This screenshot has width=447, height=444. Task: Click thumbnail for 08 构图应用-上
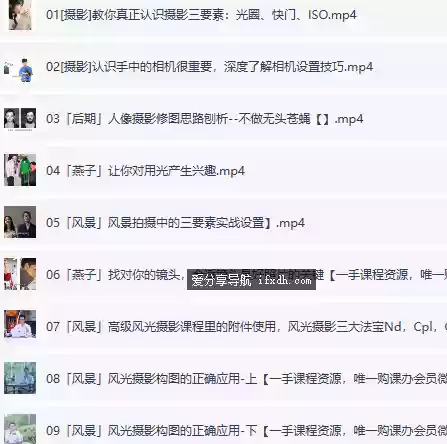[x=20, y=378]
